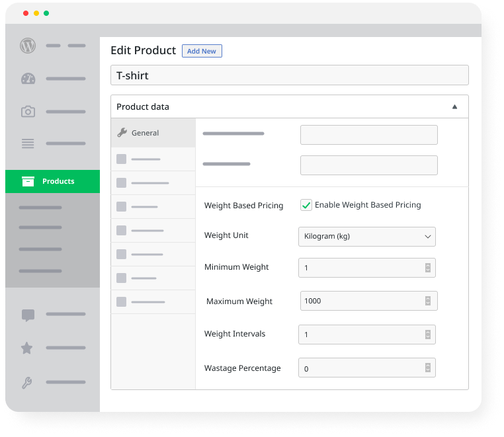Click the Maximum Weight field showing 1000

coord(369,301)
